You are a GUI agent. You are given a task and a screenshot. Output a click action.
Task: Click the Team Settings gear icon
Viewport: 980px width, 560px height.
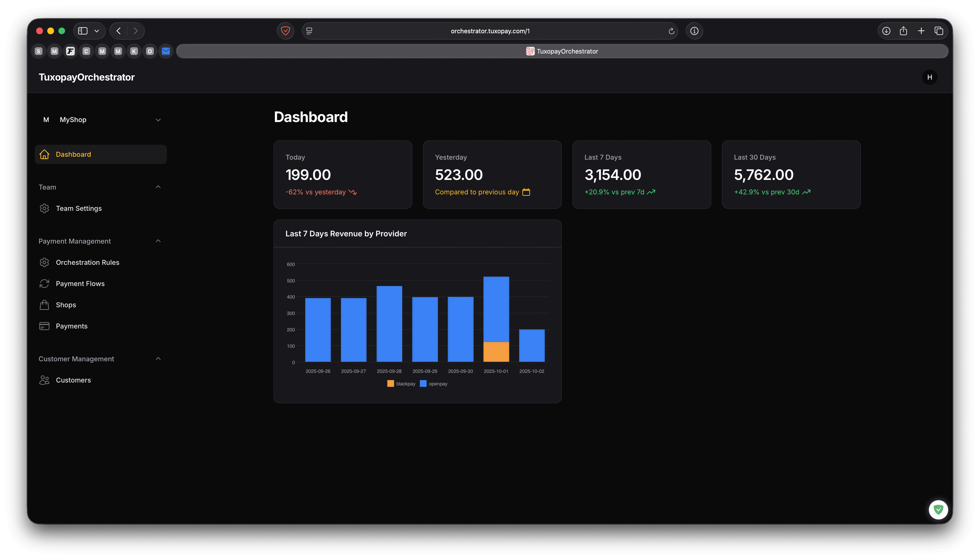(44, 209)
